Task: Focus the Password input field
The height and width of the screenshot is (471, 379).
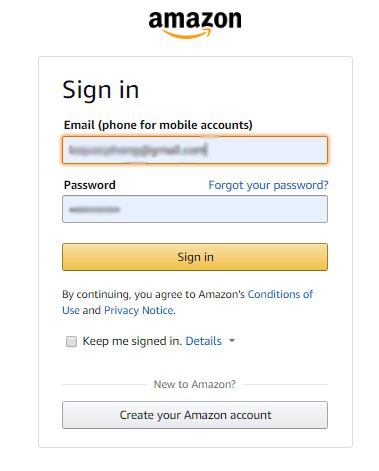Action: tap(195, 209)
